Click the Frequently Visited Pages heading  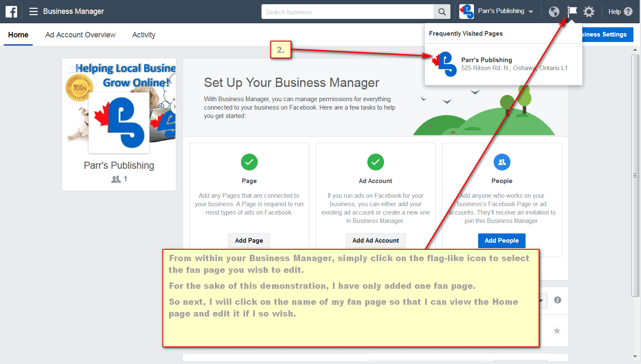pos(466,34)
